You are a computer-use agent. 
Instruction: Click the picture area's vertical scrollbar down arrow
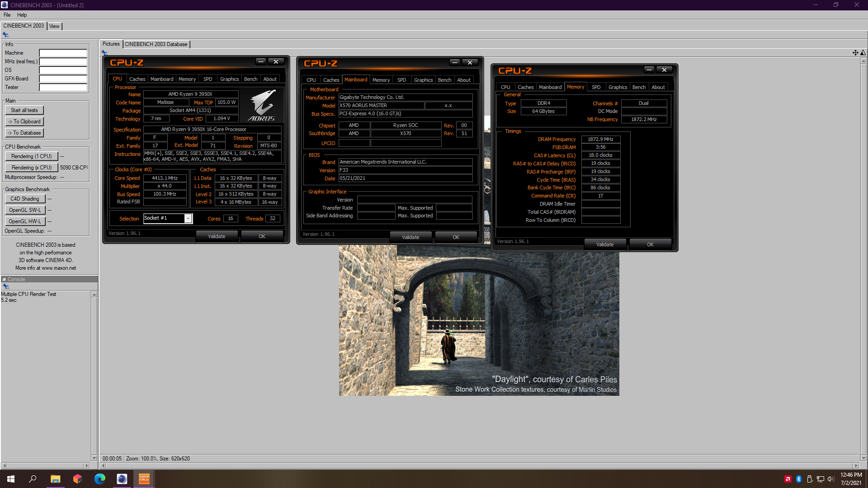[863, 458]
